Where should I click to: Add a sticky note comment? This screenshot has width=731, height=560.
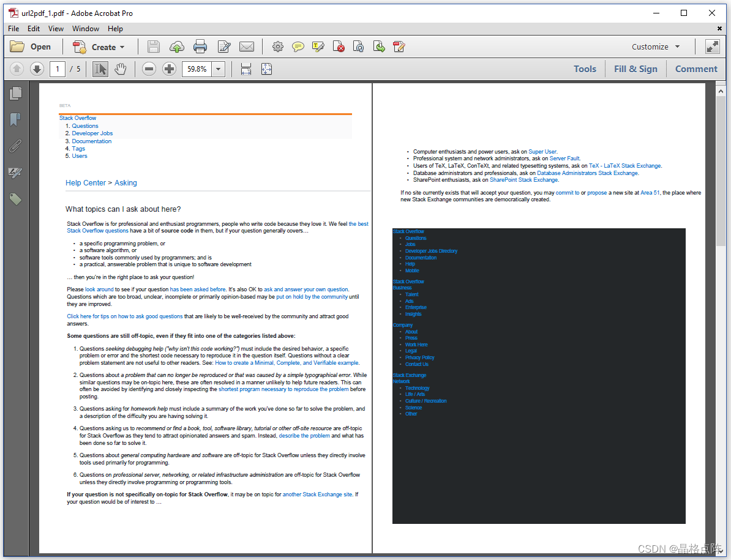[x=298, y=47]
